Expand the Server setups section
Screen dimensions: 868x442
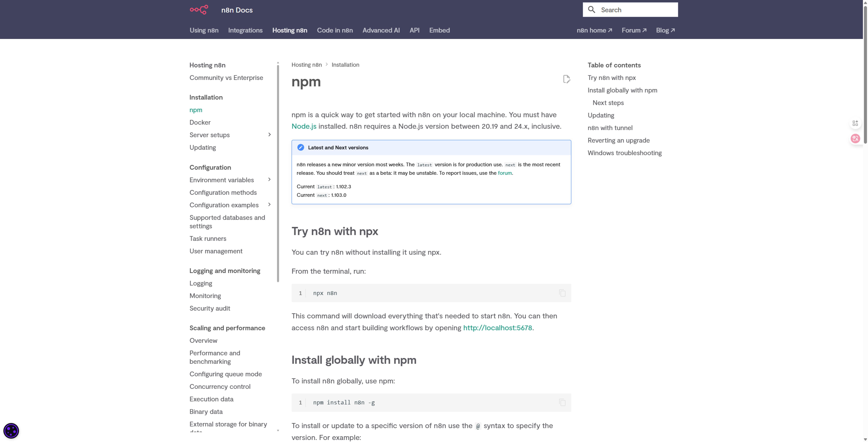tap(269, 135)
